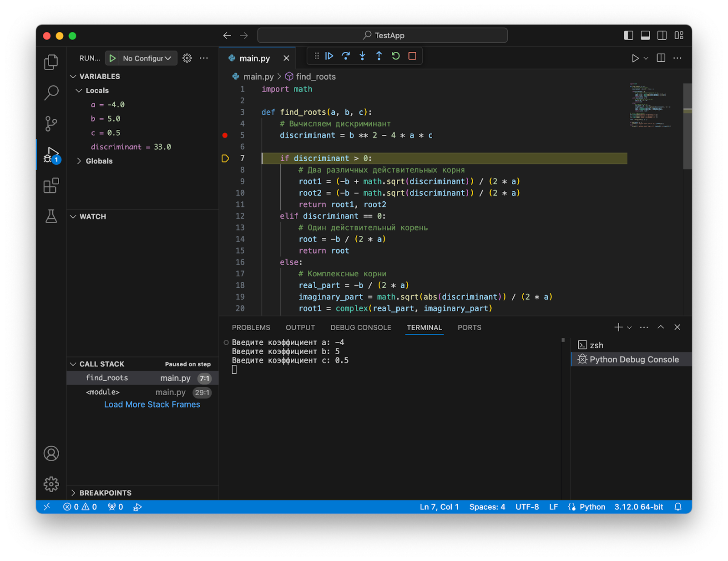
Task: Maximize the panel with up chevron
Action: pos(661,327)
